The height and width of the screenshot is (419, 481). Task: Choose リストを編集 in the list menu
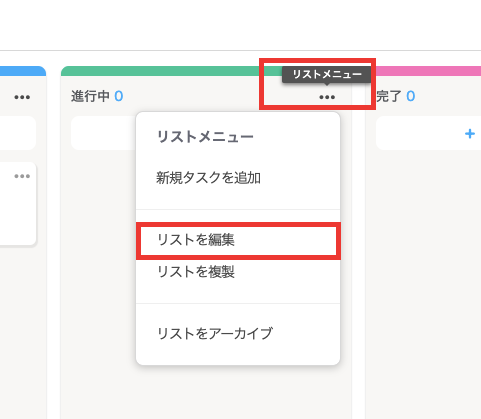click(x=238, y=240)
